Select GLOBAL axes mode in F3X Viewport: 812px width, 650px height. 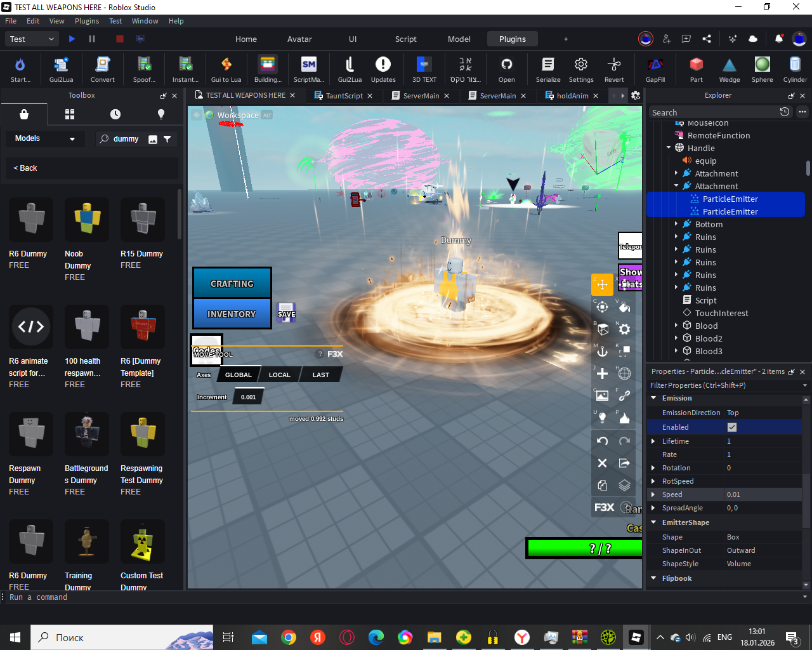[238, 375]
